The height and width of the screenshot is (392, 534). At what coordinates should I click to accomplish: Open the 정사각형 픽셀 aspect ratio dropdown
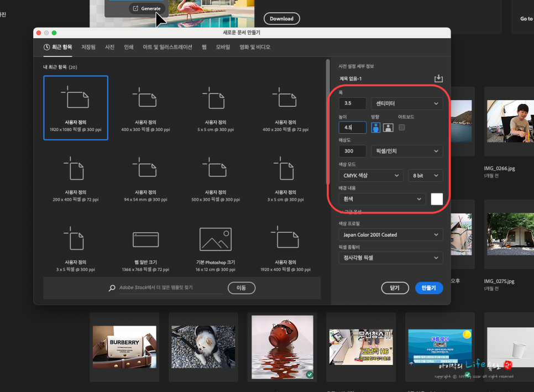(391, 258)
